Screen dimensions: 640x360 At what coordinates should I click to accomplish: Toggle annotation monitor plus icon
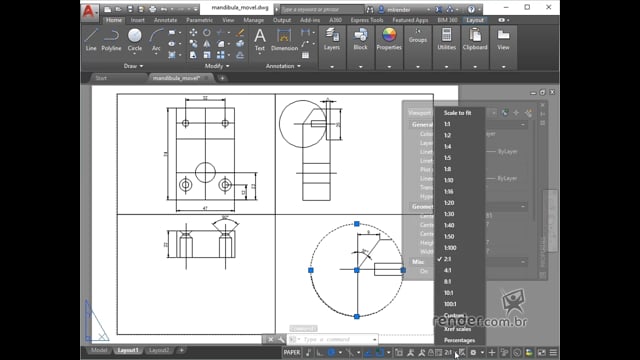[x=492, y=352]
